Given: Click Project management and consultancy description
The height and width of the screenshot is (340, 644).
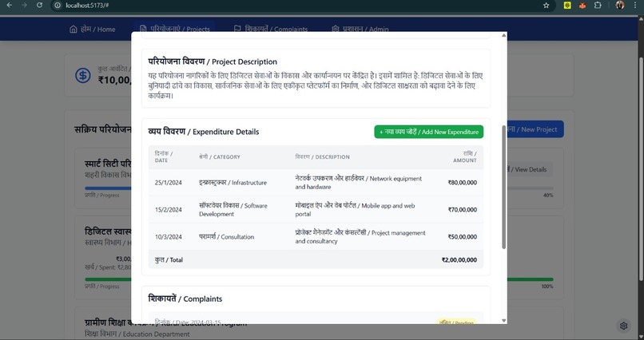Looking at the screenshot, I should 360,237.
